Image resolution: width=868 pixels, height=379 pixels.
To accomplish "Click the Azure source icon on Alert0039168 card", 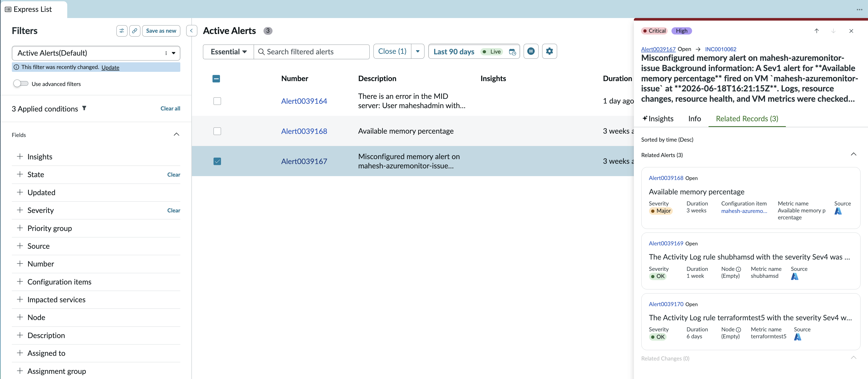I will (x=838, y=211).
